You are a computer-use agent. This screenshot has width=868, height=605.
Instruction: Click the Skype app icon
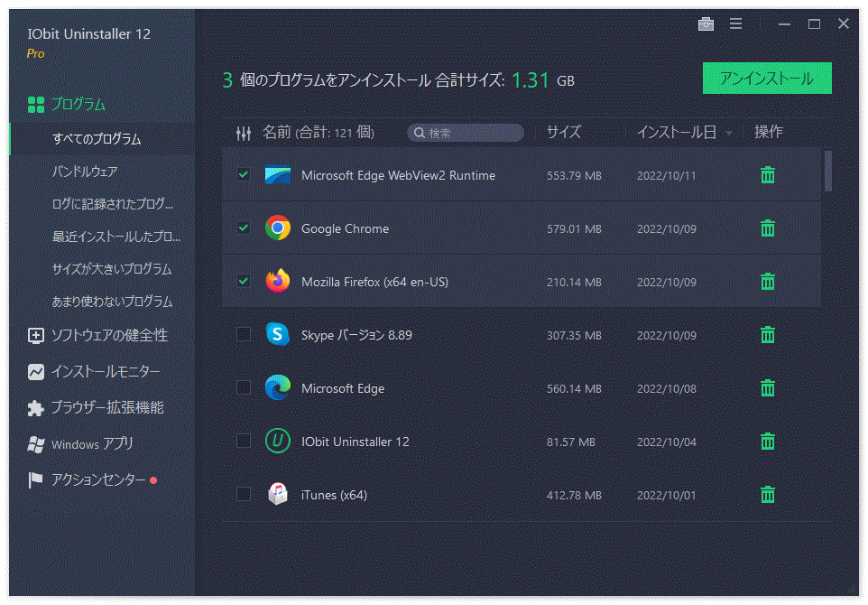coord(278,334)
